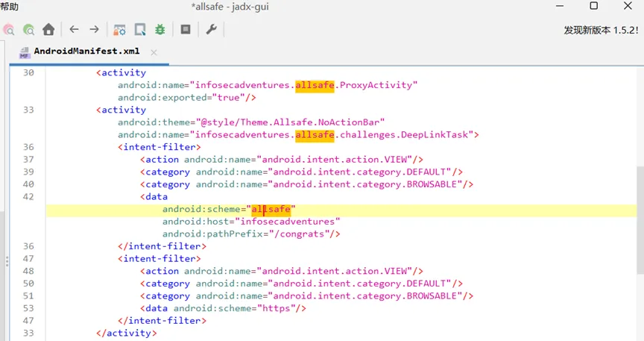
Task: Click the manifest file icon on the tab
Action: [25, 52]
